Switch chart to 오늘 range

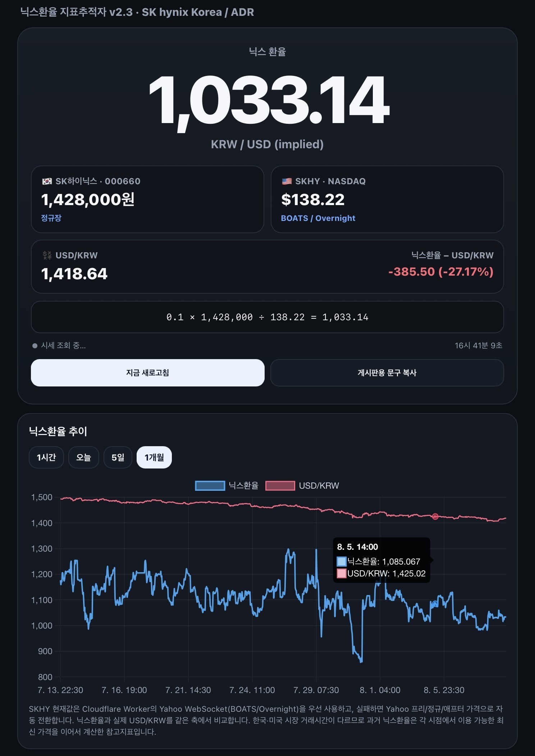[83, 457]
